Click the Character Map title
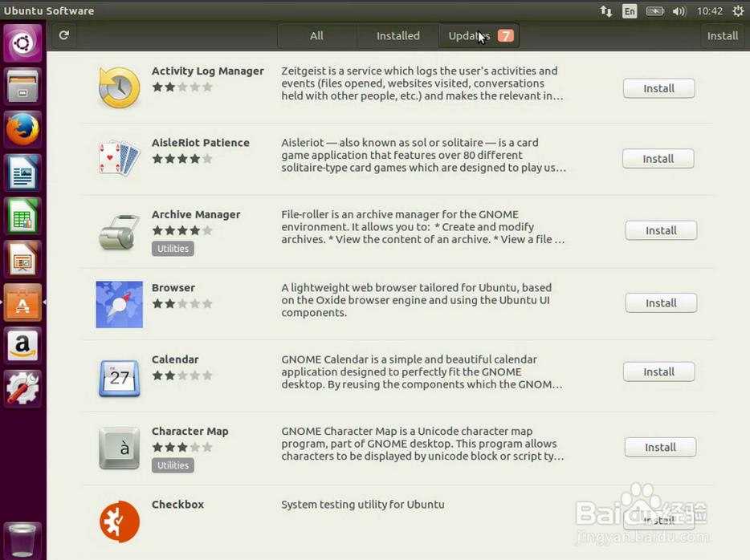This screenshot has height=560, width=750. pos(190,431)
